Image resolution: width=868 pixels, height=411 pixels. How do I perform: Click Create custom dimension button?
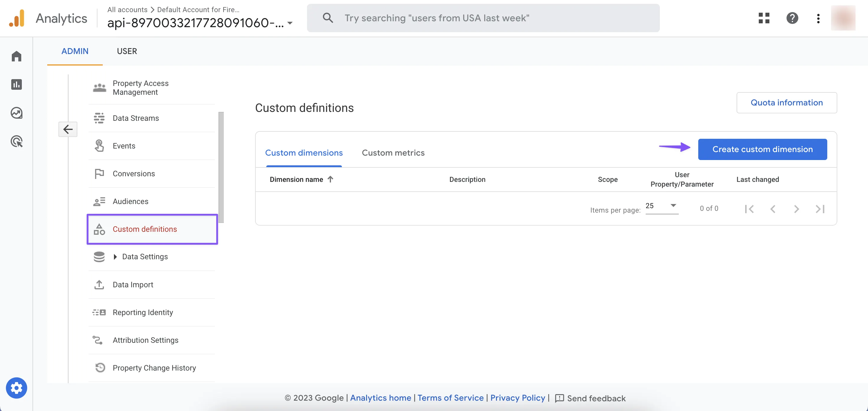pos(762,149)
